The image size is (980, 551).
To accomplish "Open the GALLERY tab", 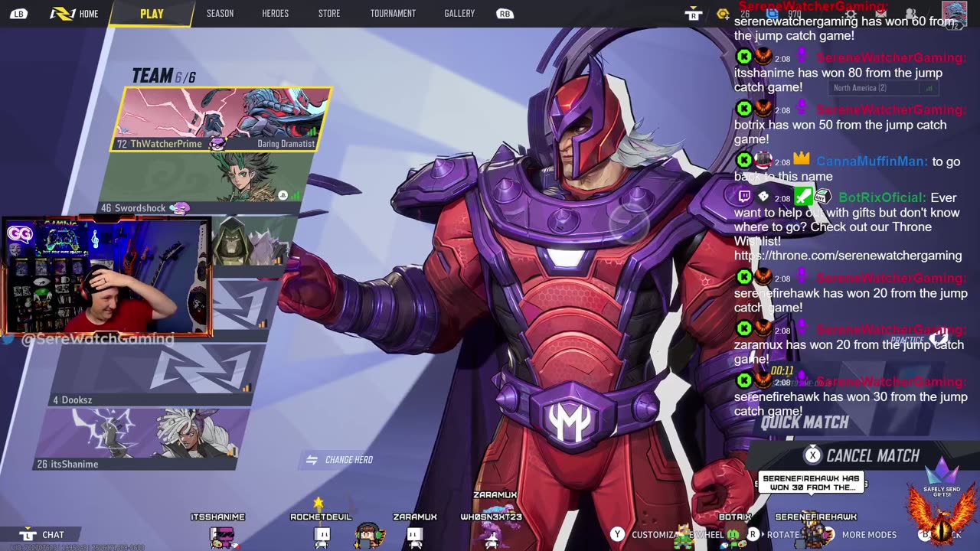I will click(x=459, y=14).
